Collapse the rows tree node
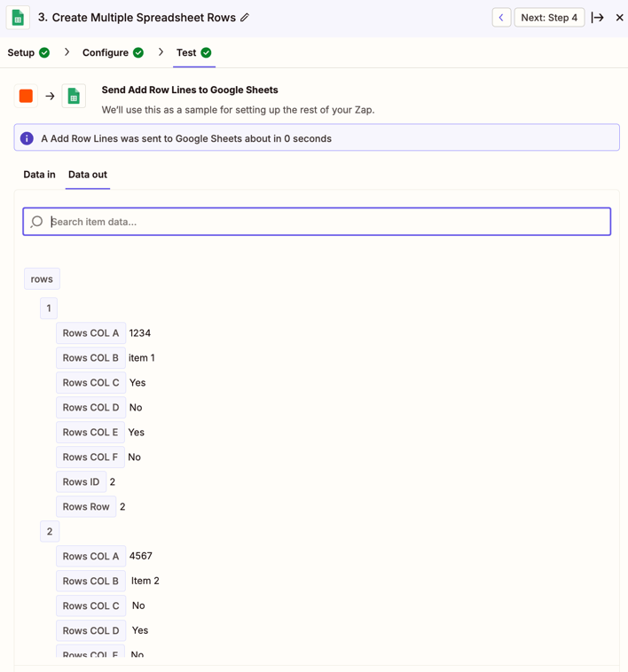 click(42, 279)
